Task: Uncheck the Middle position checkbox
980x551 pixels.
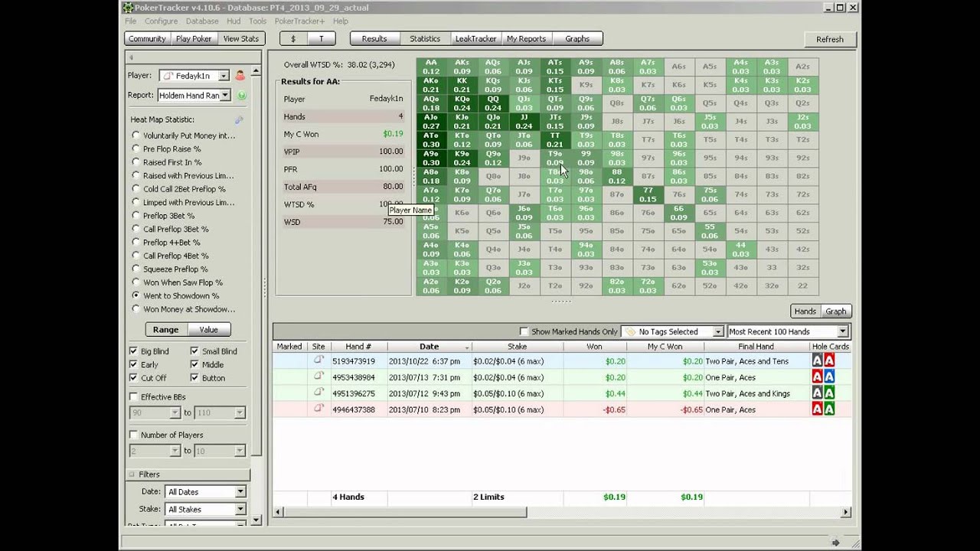Action: 194,364
